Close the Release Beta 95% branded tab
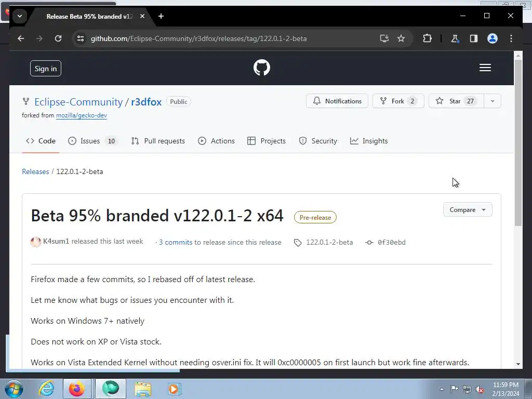 pos(142,16)
